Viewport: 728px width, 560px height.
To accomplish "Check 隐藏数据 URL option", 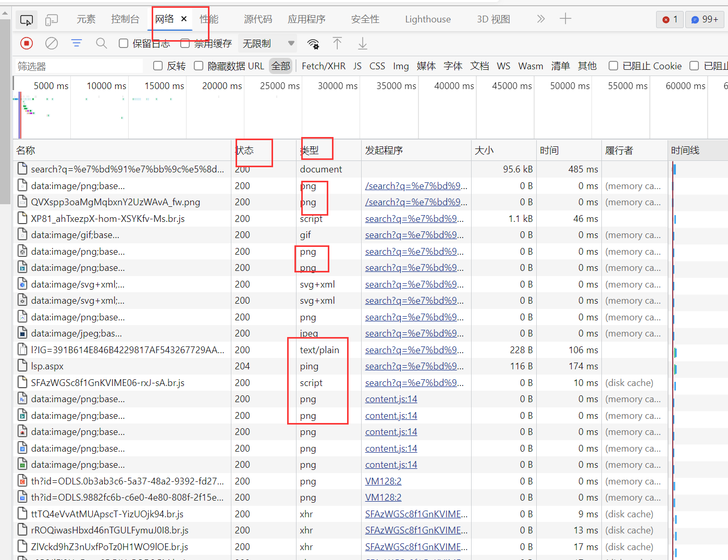I will click(199, 66).
